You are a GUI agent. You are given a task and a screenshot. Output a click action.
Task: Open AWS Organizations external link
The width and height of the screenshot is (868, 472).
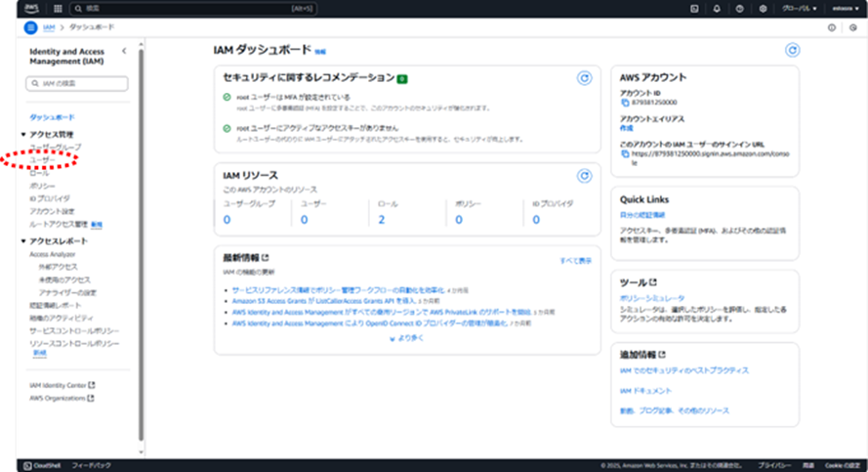[62, 399]
